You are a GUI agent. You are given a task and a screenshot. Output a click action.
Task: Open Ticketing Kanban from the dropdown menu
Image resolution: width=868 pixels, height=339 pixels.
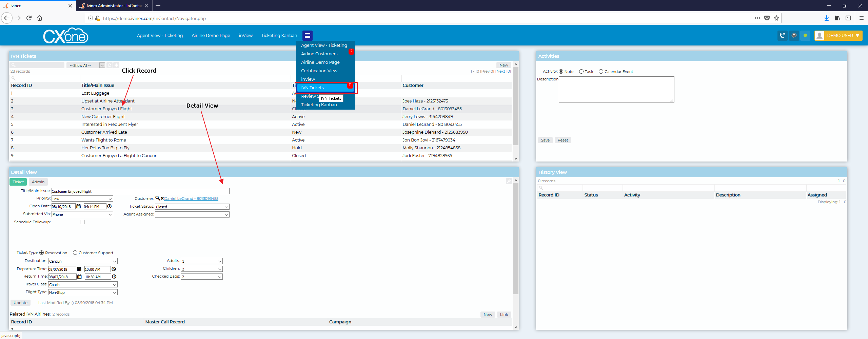point(319,105)
